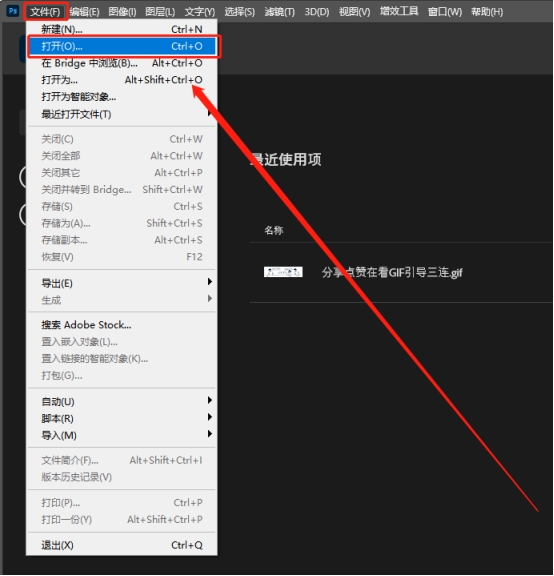Screen dimensions: 554x576
Task: Click the 关闭(C) menu entry
Action: [x=122, y=139]
